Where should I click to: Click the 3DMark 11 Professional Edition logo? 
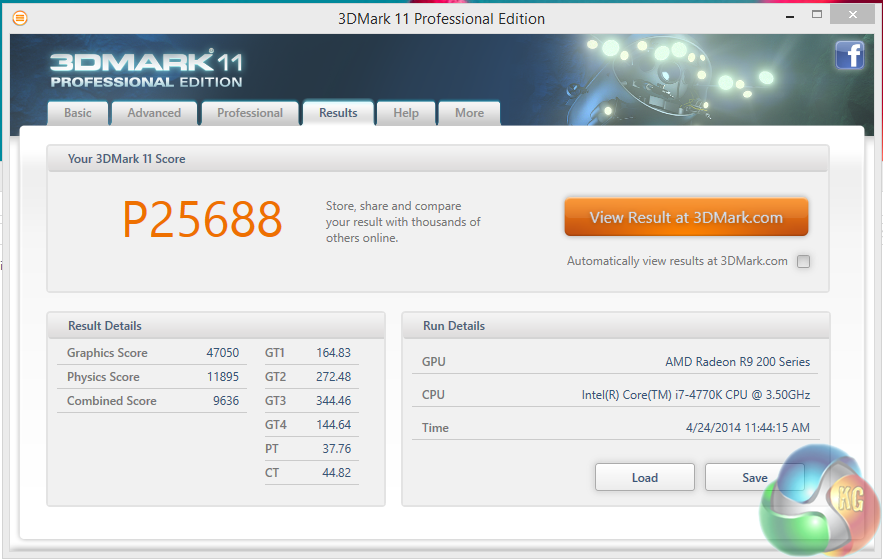[x=146, y=69]
